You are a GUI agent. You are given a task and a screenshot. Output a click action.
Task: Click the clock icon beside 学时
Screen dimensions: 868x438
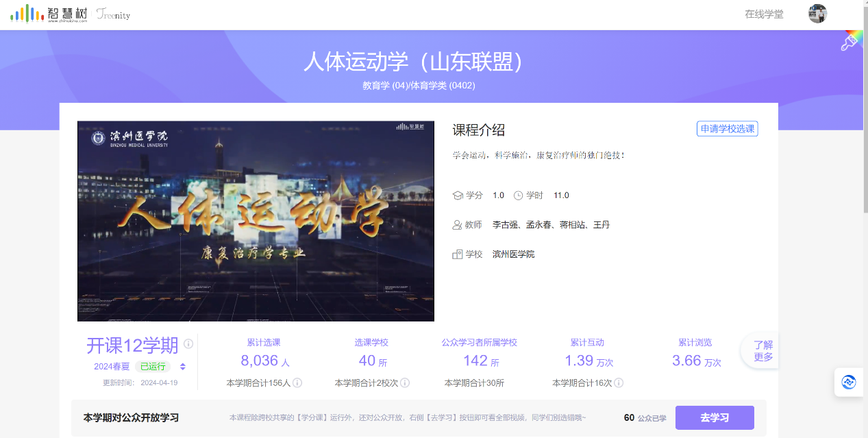(x=518, y=195)
